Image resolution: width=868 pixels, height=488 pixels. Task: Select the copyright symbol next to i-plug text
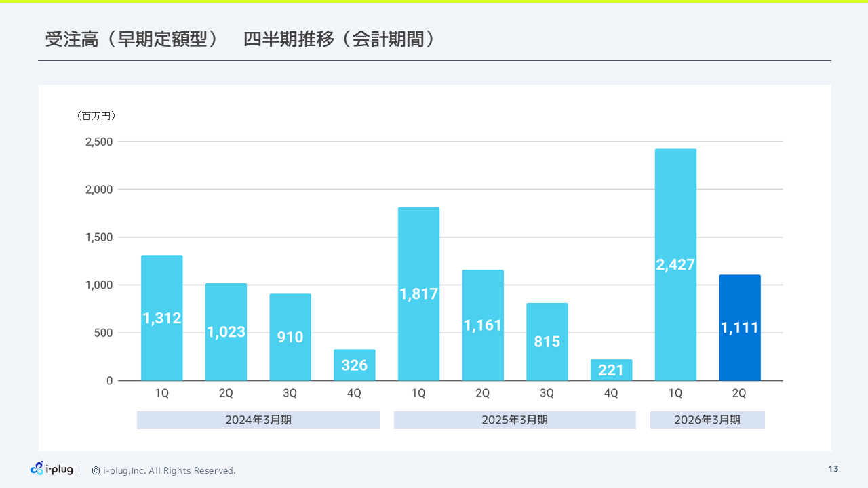(x=94, y=470)
